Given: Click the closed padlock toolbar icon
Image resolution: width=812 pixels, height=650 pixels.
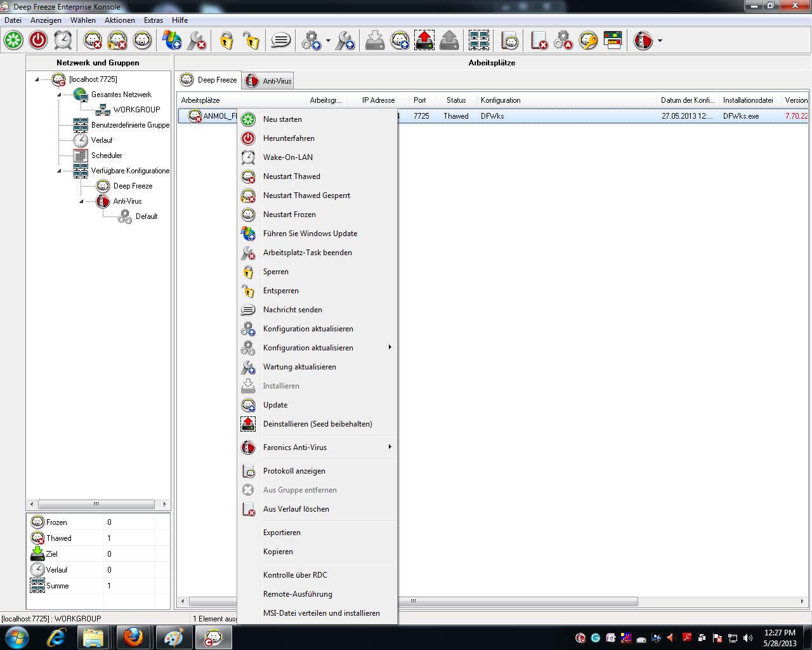Looking at the screenshot, I should pyautogui.click(x=226, y=41).
